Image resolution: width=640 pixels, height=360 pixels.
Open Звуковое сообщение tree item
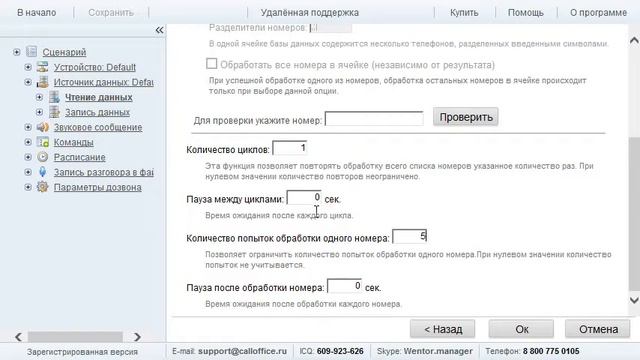[98, 127]
